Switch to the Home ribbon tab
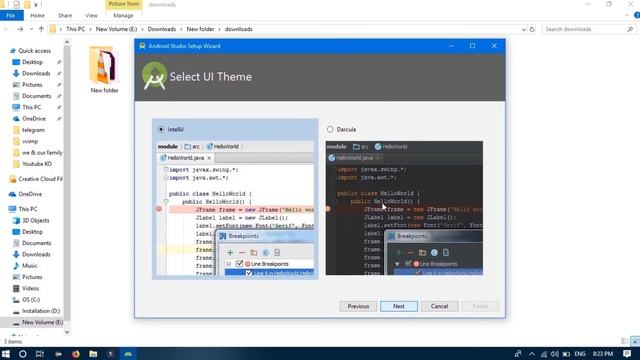 point(37,16)
